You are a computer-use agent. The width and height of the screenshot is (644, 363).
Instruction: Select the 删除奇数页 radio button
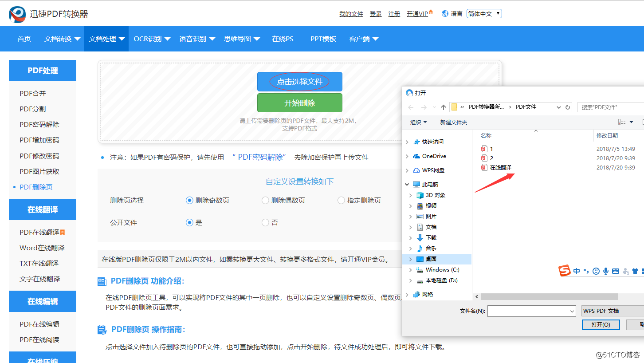coord(189,200)
